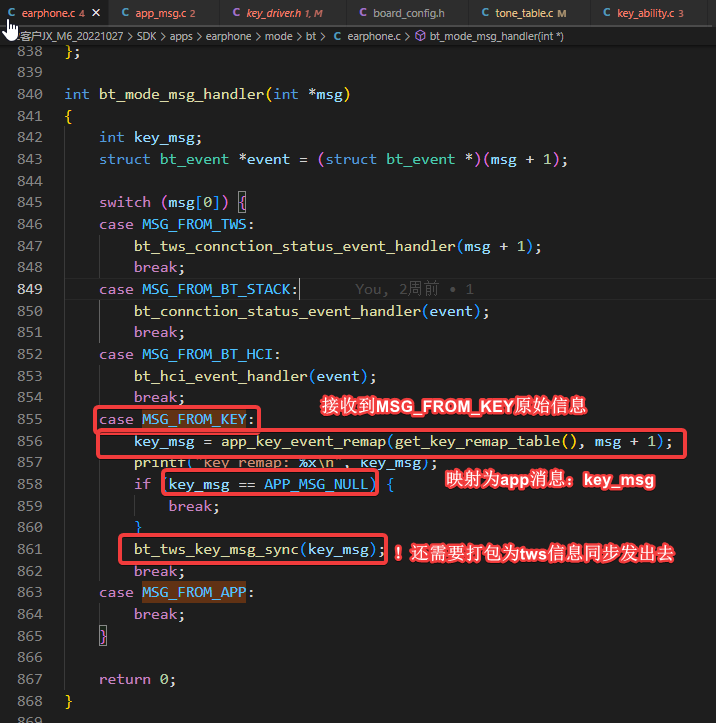The image size is (716, 723).
Task: Switch to the key_ability.c tab
Action: [x=649, y=13]
